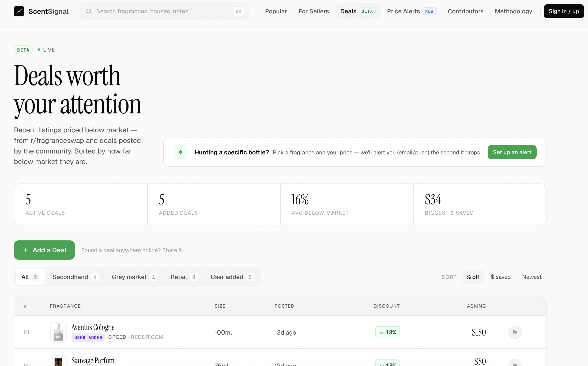Click the 13d ago posted cell
588x366 pixels.
click(285, 332)
